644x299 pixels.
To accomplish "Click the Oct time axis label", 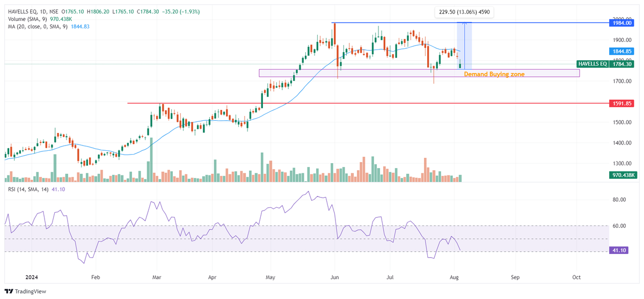I will (576, 278).
